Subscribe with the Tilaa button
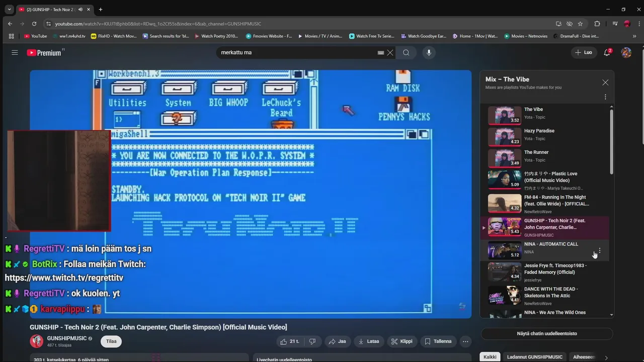Image resolution: width=644 pixels, height=362 pixels. [x=111, y=341]
